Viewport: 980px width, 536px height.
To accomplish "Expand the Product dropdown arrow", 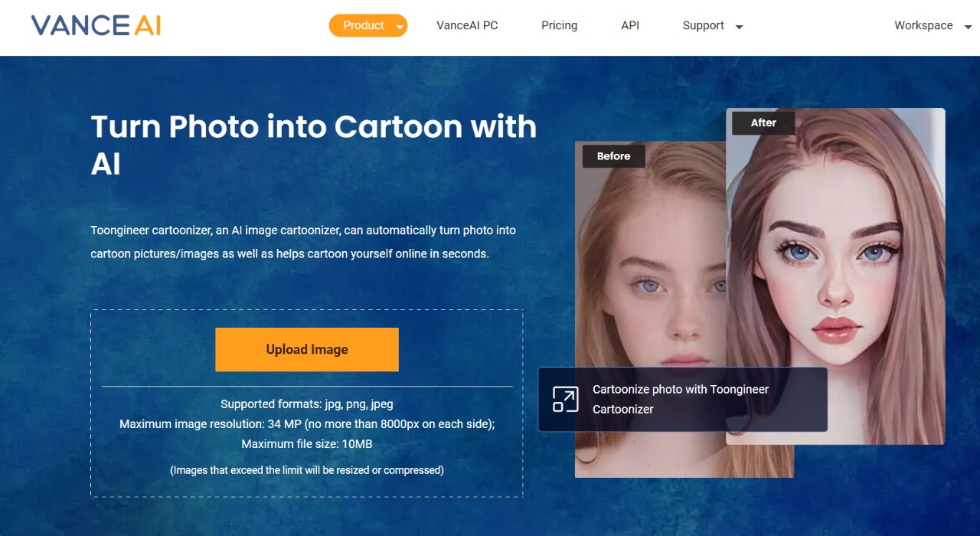I will 400,27.
